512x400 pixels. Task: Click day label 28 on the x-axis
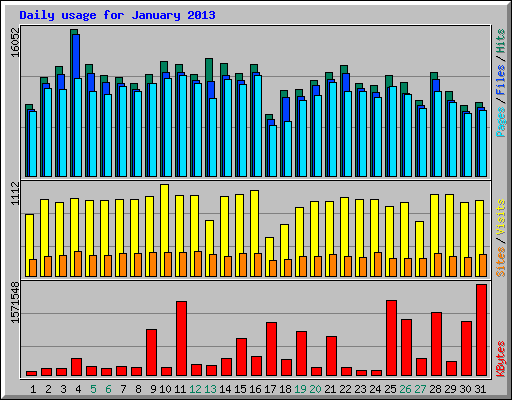(x=435, y=389)
